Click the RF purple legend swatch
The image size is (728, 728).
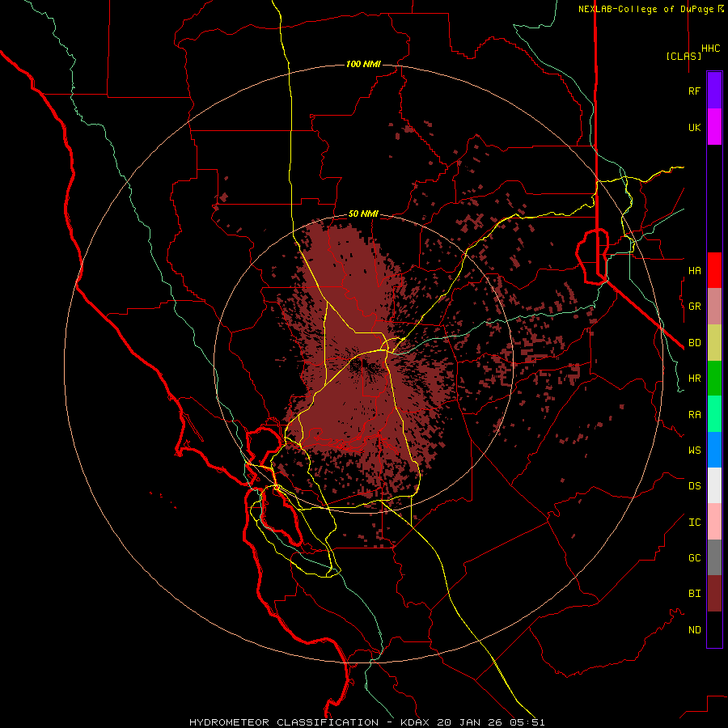point(714,91)
